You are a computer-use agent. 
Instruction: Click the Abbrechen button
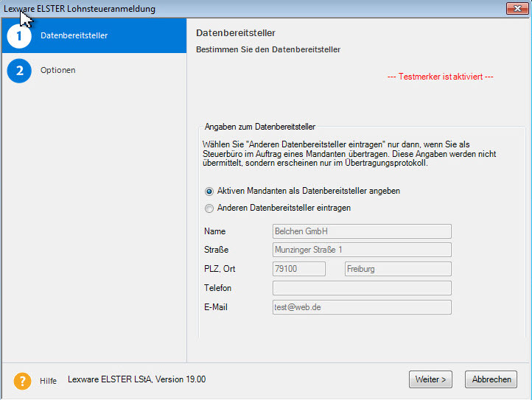point(491,379)
